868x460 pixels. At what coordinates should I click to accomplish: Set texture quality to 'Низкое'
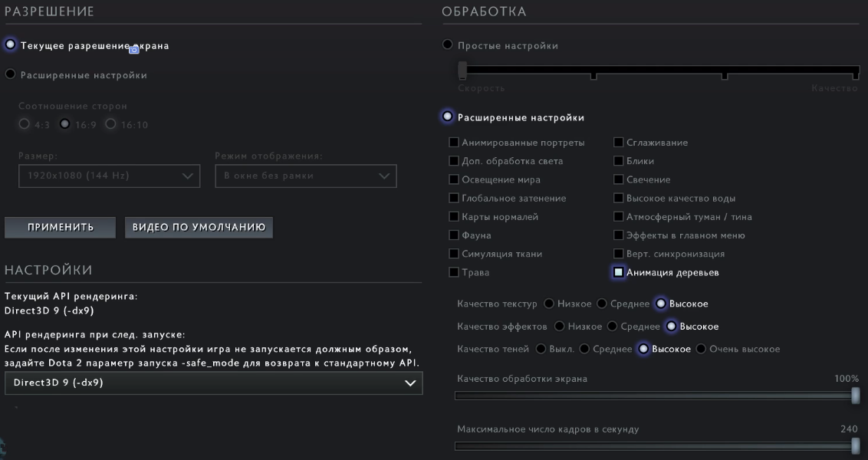point(549,304)
